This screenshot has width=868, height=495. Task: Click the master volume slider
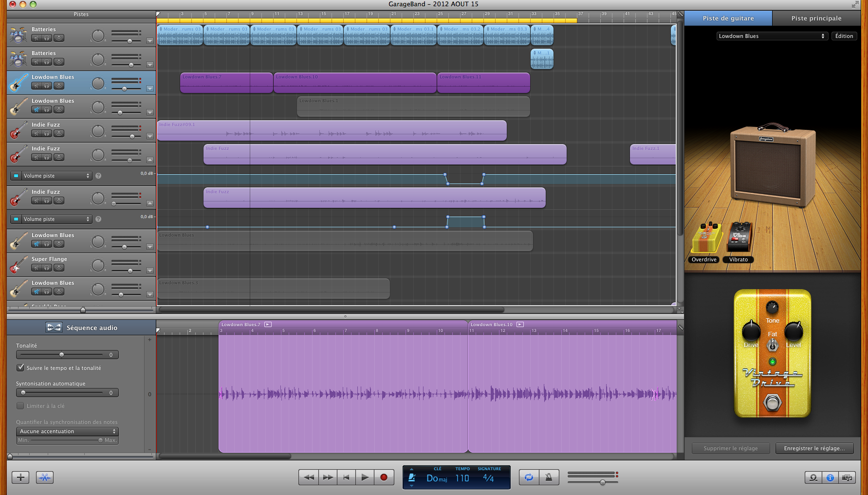(x=592, y=482)
